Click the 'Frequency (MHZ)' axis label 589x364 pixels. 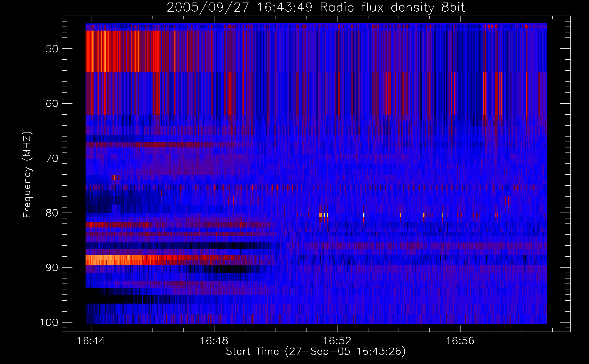[27, 174]
